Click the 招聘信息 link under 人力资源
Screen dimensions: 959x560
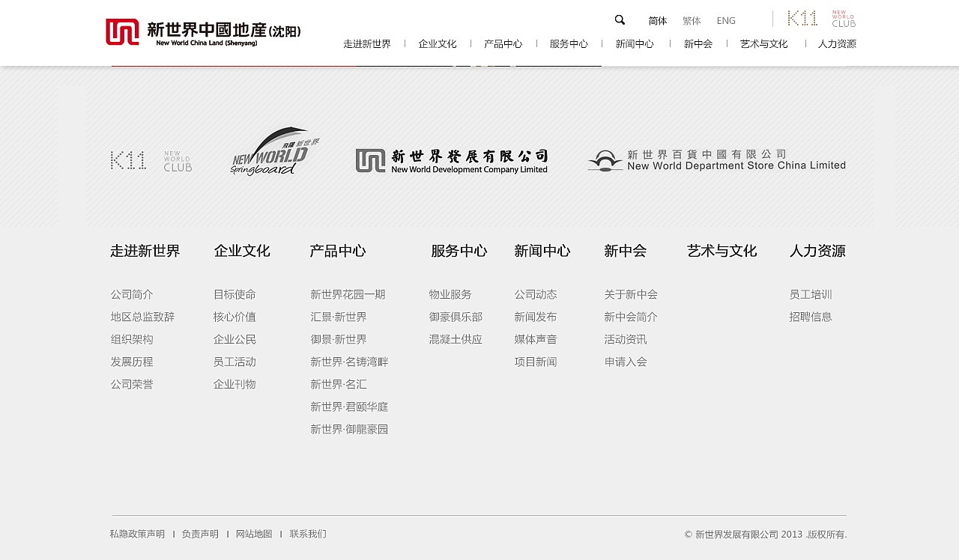coord(811,317)
